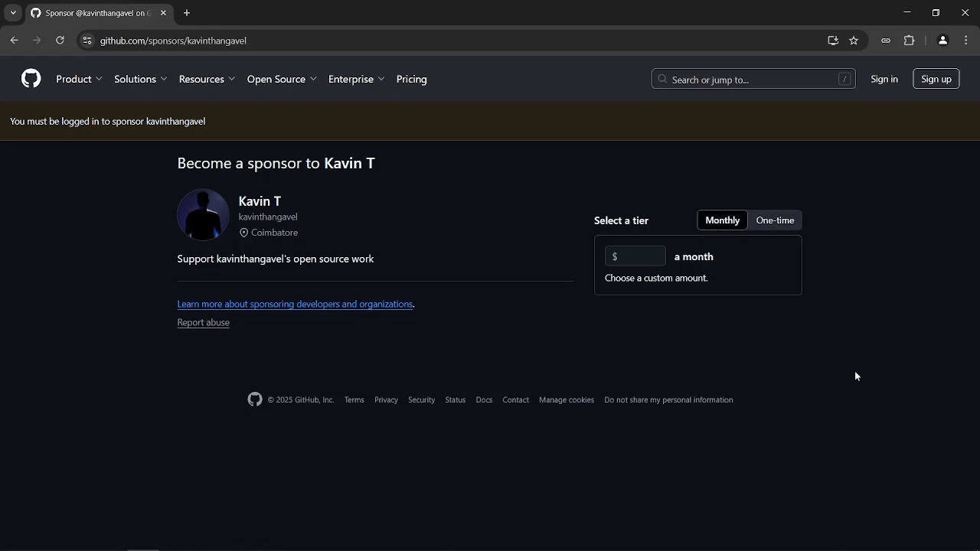The image size is (980, 551).
Task: Open the Terms footer link
Action: coord(354,399)
